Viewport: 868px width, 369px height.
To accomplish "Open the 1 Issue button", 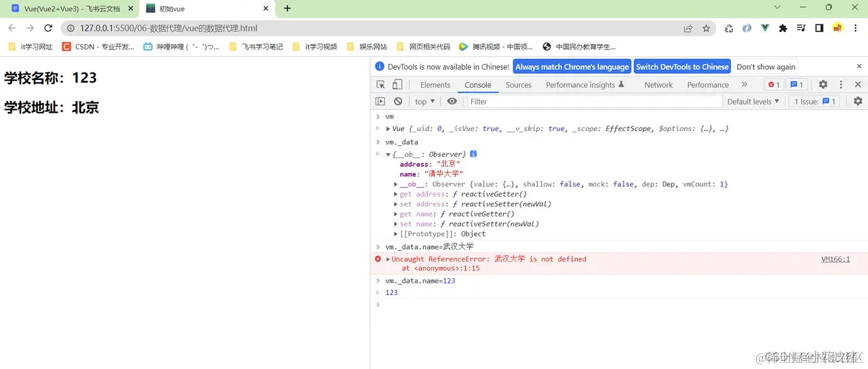I will coord(816,101).
